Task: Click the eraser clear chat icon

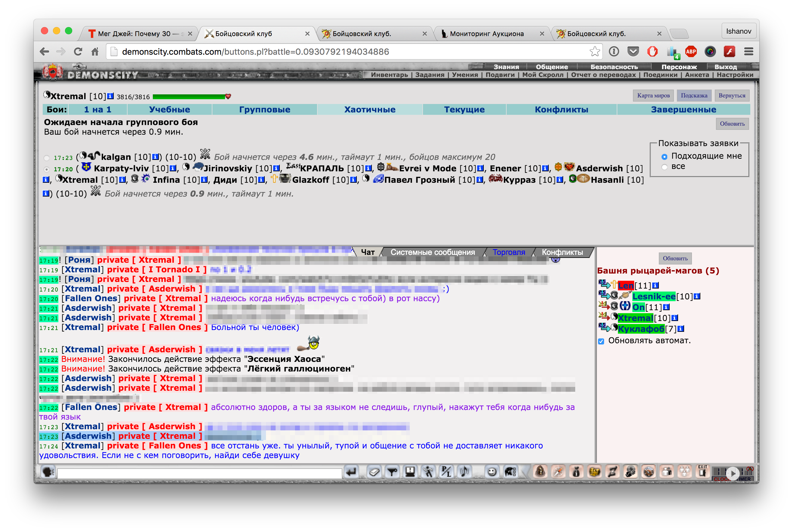Action: tap(374, 472)
